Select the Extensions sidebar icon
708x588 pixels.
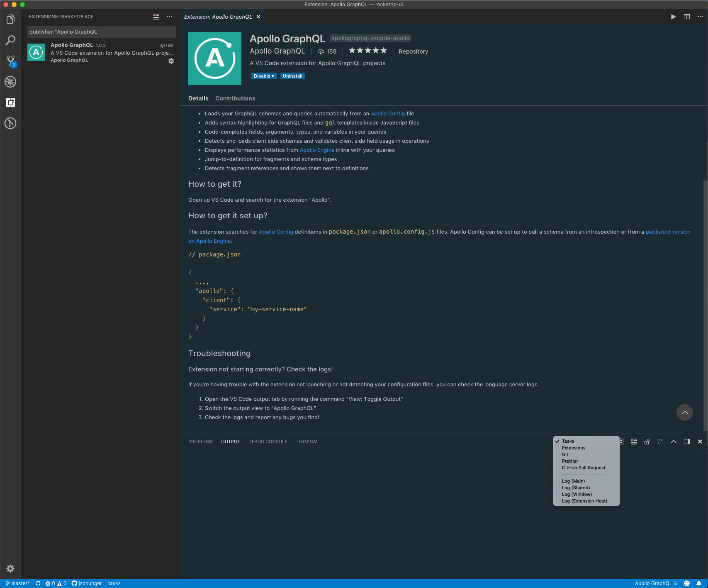[10, 102]
